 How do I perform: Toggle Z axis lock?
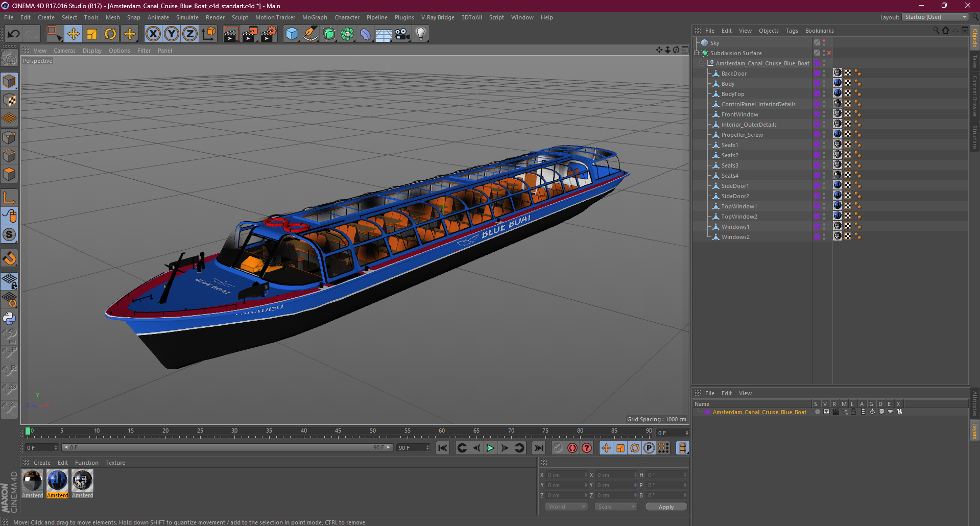point(190,34)
